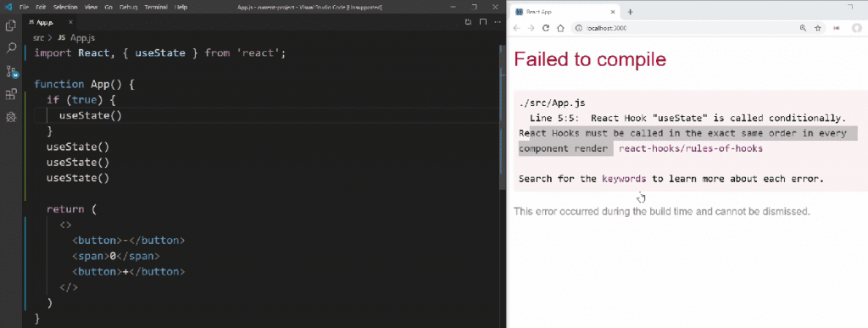Viewport: 868px width, 328px height.
Task: Open the Source Control view
Action: (x=11, y=71)
